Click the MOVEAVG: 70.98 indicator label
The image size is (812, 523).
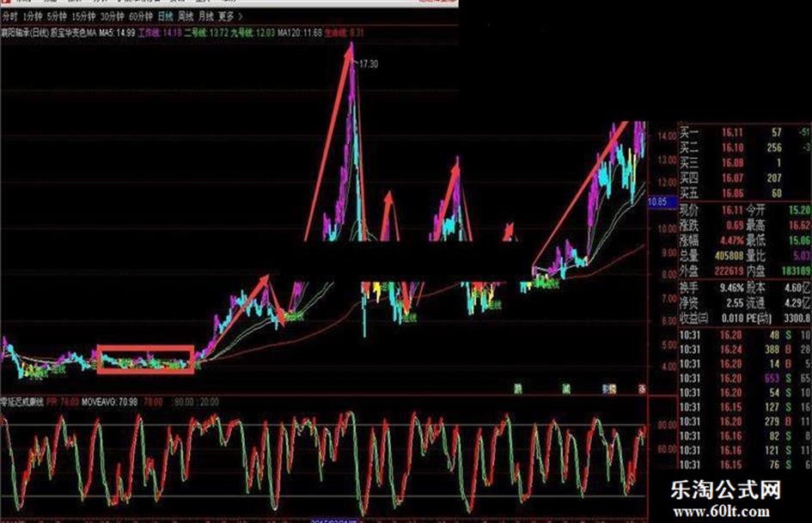coord(110,402)
